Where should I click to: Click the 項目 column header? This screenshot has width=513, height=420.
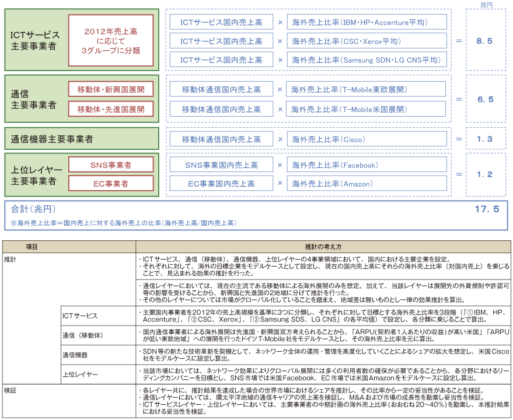click(x=32, y=247)
